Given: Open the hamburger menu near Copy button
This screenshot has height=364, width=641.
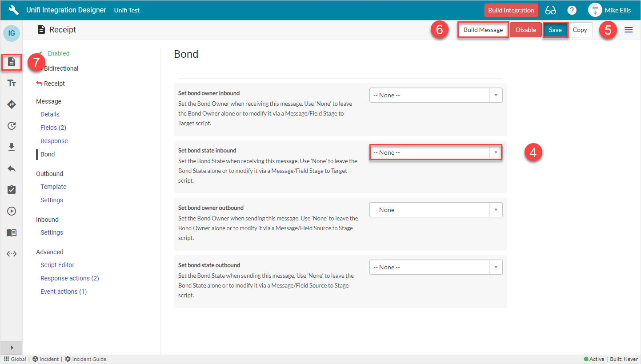Looking at the screenshot, I should [629, 30].
